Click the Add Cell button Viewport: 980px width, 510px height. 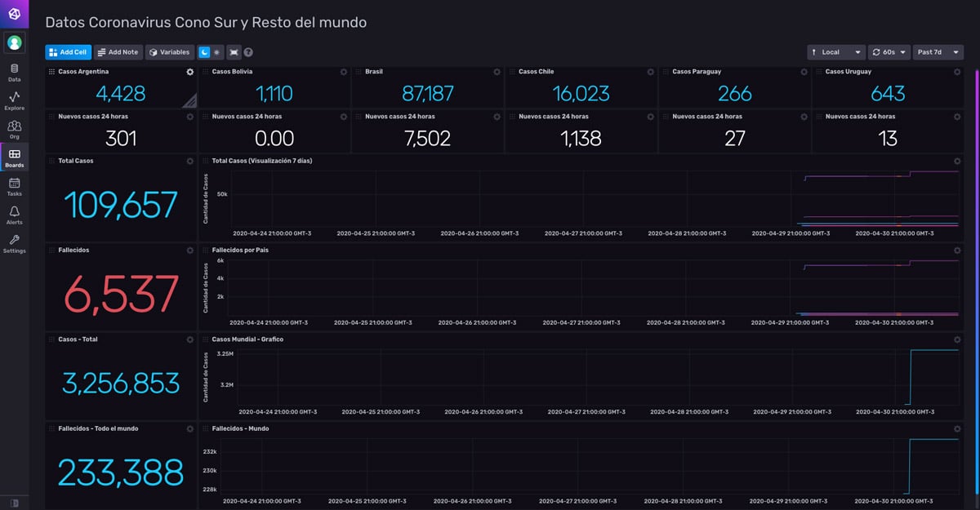click(x=68, y=51)
